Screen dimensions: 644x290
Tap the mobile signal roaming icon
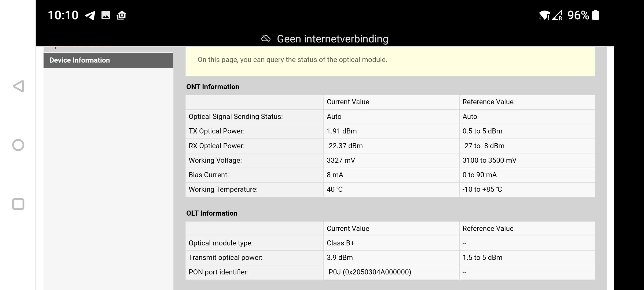[557, 15]
